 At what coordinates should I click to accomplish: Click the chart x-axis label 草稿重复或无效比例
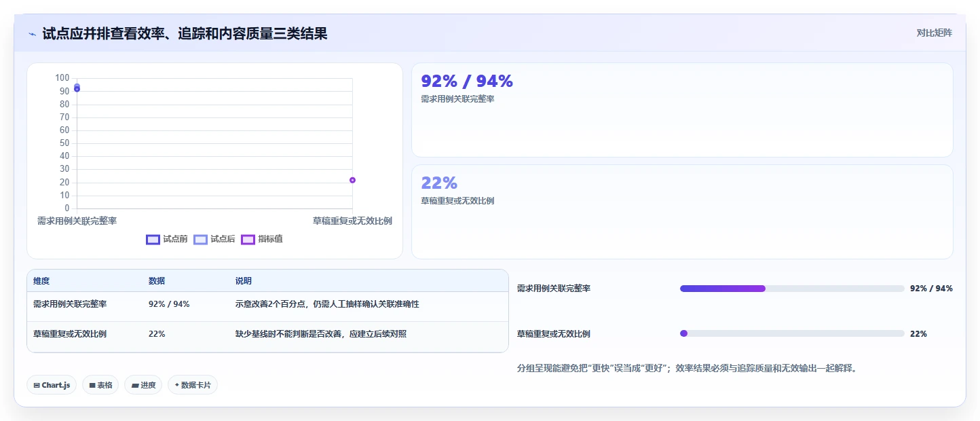(352, 221)
